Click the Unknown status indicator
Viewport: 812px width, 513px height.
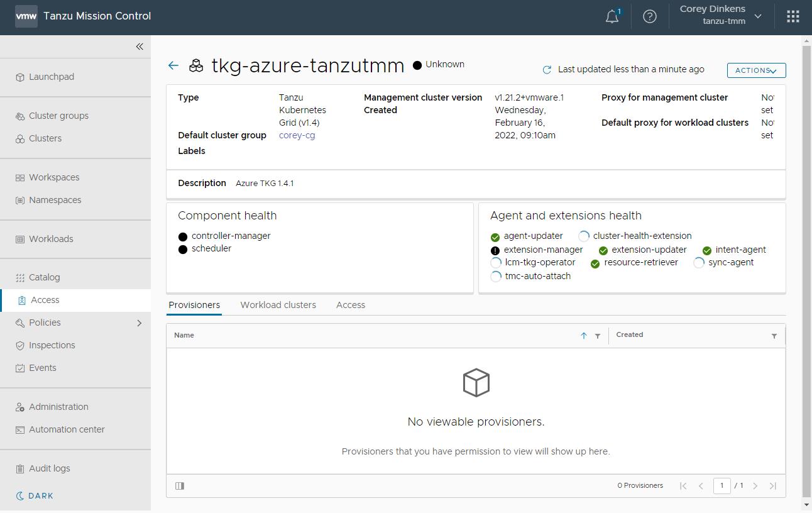point(439,65)
